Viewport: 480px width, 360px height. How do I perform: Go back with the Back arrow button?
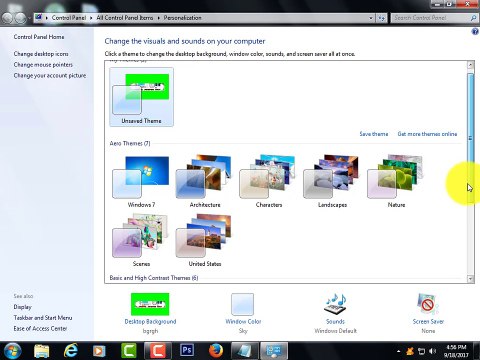[7, 18]
